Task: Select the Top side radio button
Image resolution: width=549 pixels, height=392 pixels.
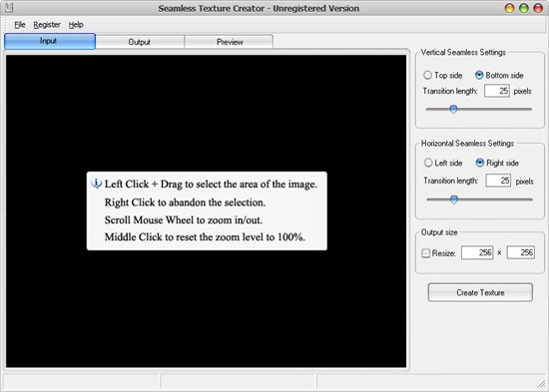Action: [427, 75]
